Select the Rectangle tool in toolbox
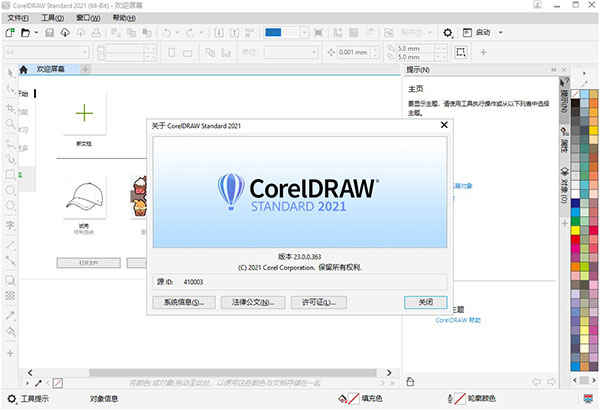This screenshot has height=411, width=600. pos(10,175)
